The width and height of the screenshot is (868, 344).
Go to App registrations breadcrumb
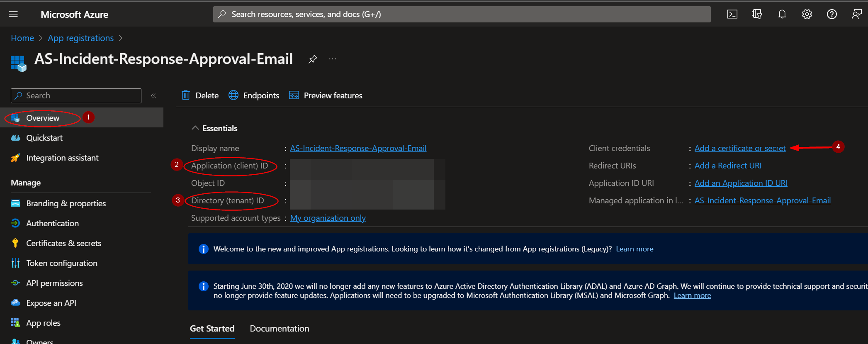(80, 38)
